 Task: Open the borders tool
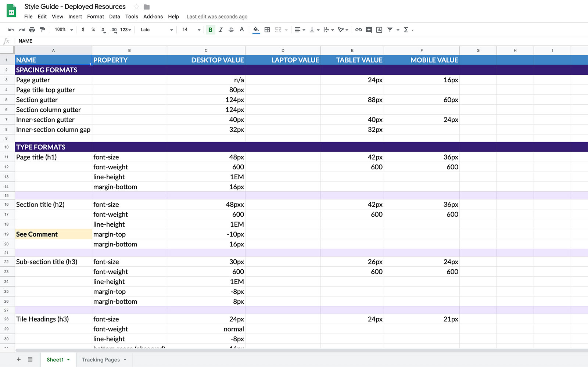pos(267,30)
